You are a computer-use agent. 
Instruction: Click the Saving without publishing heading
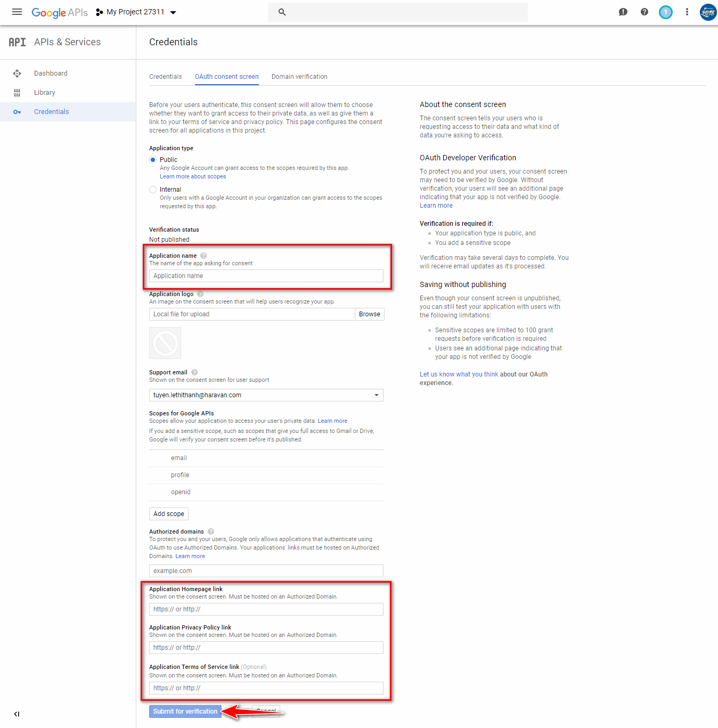463,284
